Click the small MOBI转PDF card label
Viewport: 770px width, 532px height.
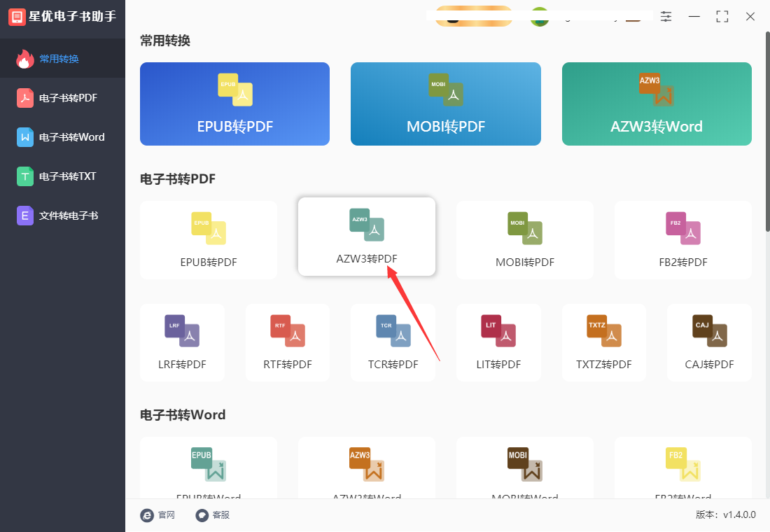[525, 262]
